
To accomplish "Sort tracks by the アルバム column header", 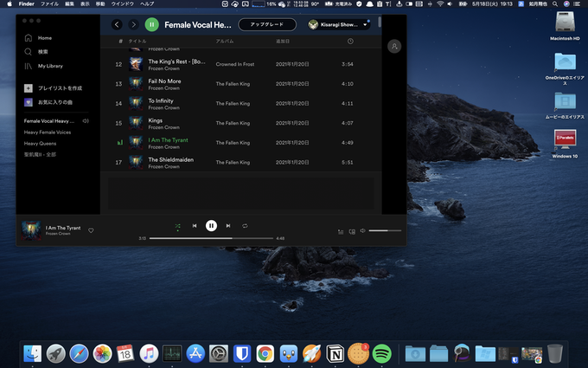I will click(225, 41).
